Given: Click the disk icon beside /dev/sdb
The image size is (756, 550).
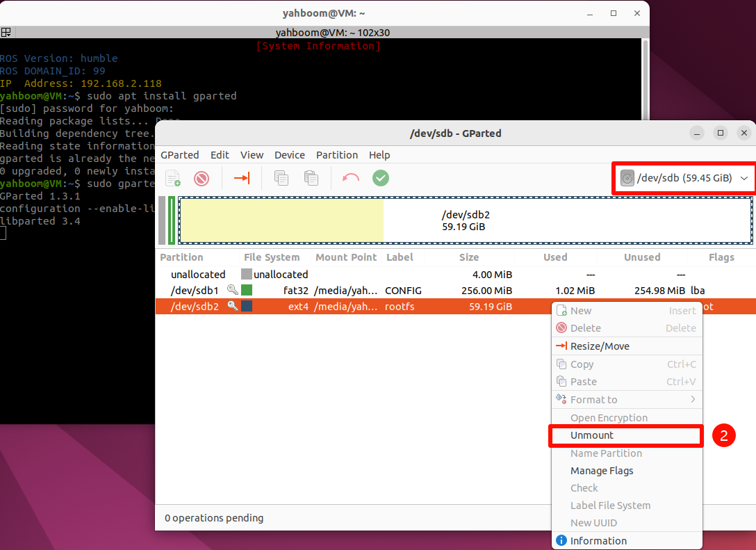Looking at the screenshot, I should click(627, 178).
